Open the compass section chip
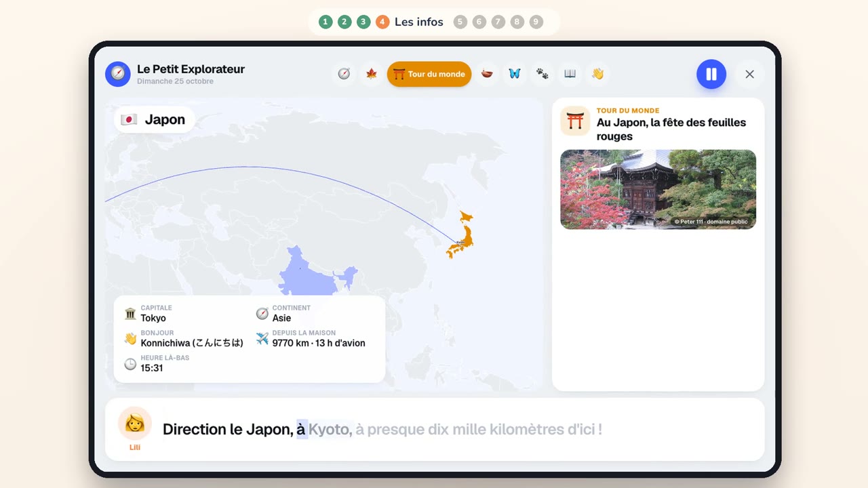Viewport: 868px width, 488px height. (344, 74)
